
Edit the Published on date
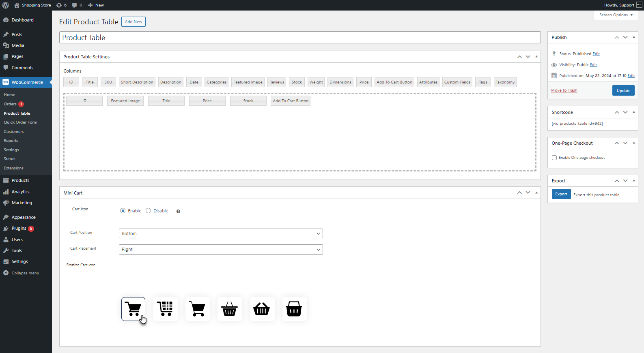(631, 76)
